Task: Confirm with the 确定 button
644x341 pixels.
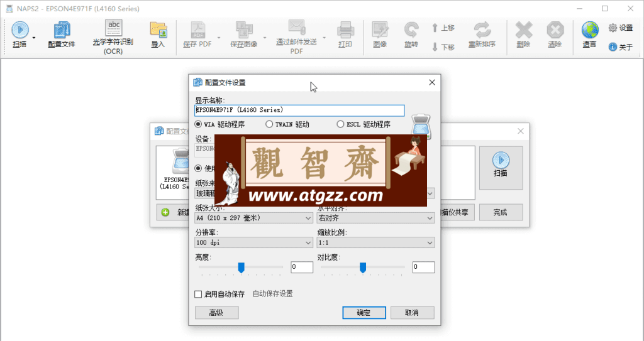Action: (x=364, y=313)
